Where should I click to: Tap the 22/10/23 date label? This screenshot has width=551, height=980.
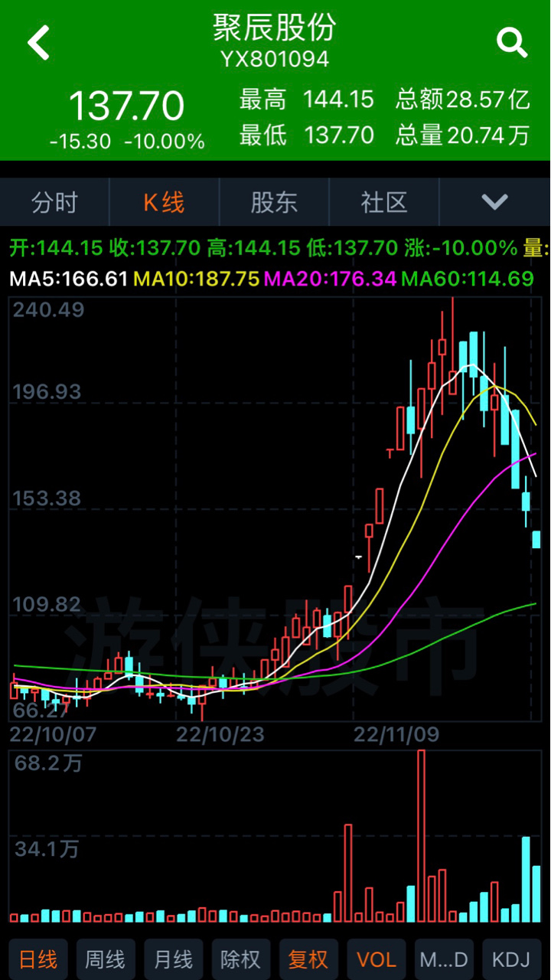tap(220, 735)
